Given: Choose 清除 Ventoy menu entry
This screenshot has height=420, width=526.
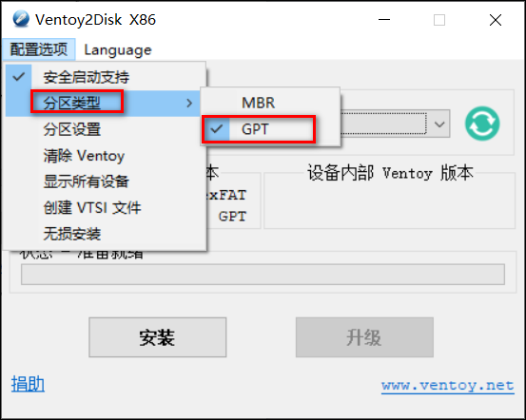Looking at the screenshot, I should (105, 156).
